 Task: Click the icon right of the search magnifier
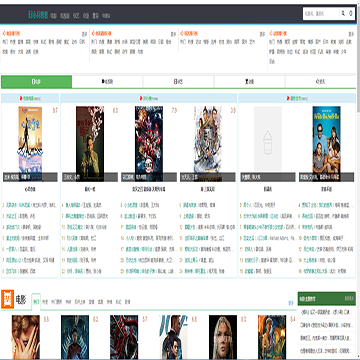[x=350, y=14]
